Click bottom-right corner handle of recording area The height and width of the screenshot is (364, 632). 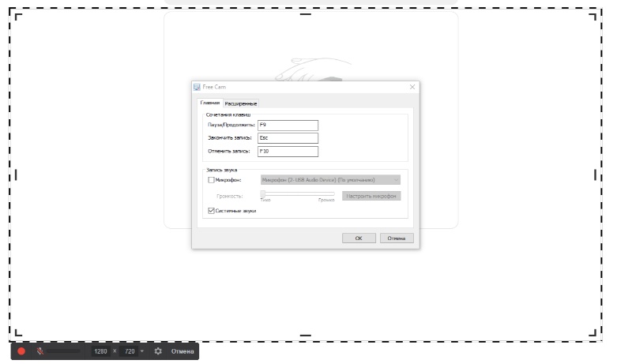[593, 332]
